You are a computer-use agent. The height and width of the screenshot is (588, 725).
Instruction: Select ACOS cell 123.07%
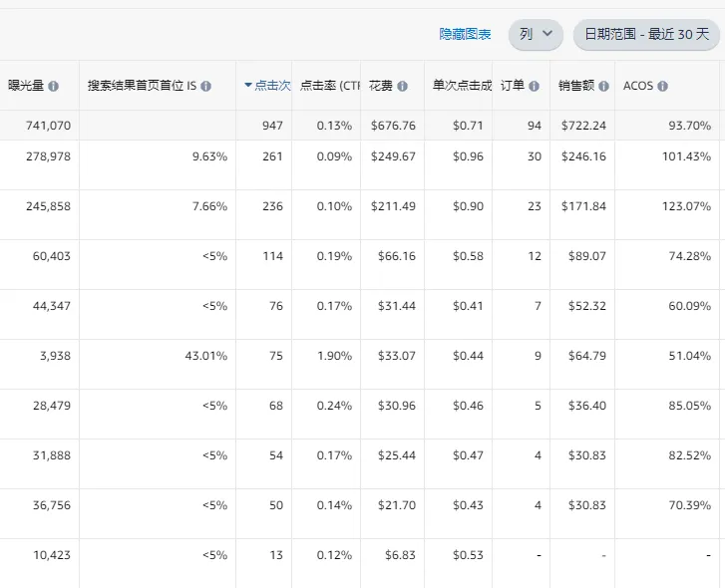[687, 206]
